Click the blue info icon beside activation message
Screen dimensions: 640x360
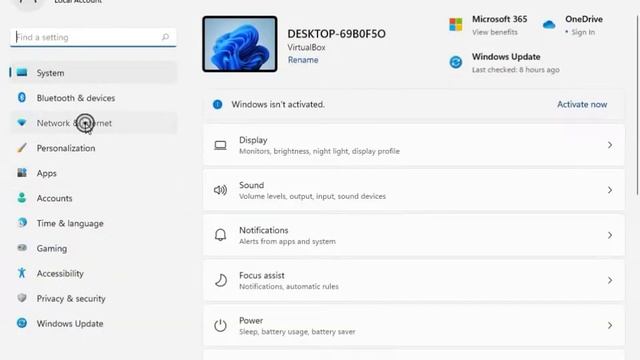218,104
